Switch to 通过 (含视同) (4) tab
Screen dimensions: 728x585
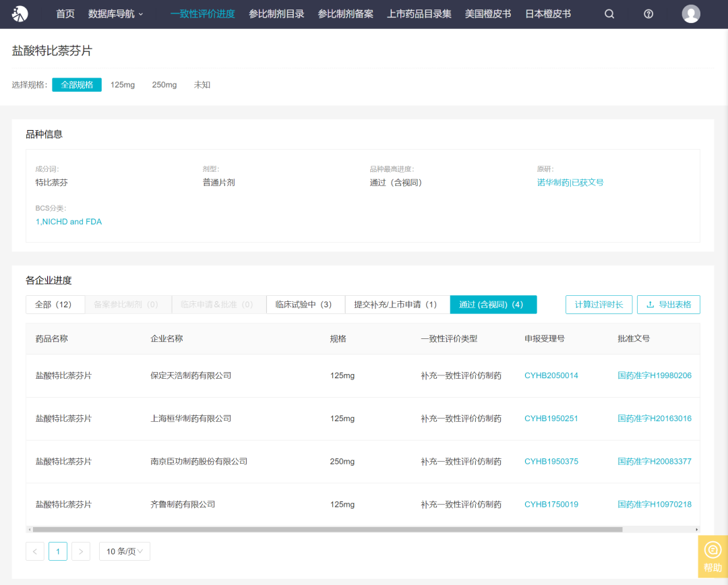tap(493, 305)
